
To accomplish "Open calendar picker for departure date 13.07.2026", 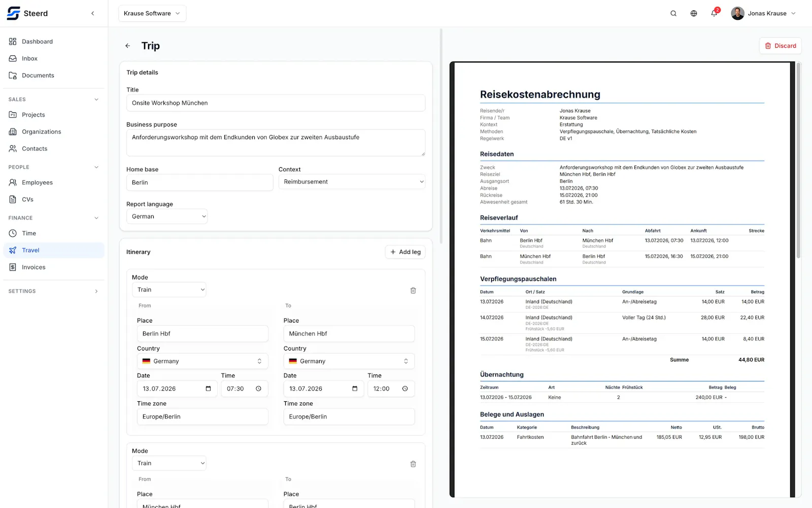I will coord(208,389).
